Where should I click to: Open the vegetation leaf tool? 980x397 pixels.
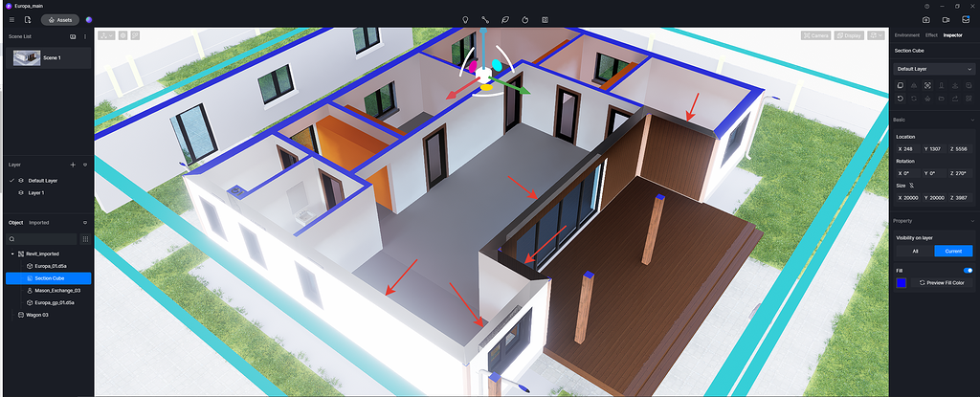coord(505,20)
